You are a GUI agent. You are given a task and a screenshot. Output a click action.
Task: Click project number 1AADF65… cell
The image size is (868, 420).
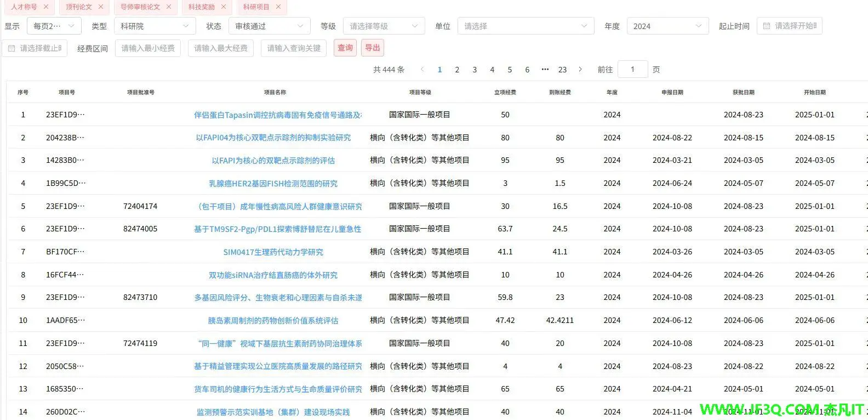pos(66,321)
